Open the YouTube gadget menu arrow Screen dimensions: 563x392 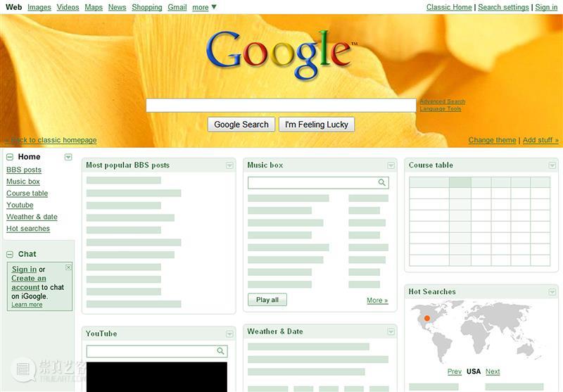(x=229, y=334)
